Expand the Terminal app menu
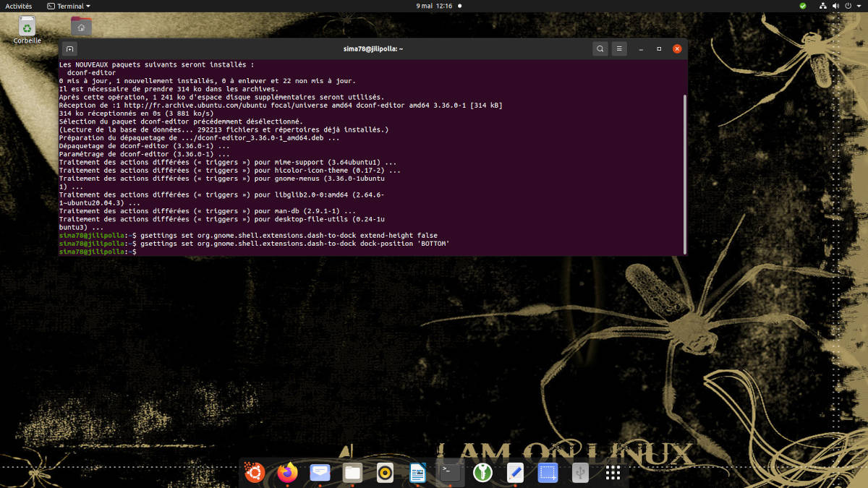Image resolution: width=868 pixels, height=488 pixels. point(69,6)
